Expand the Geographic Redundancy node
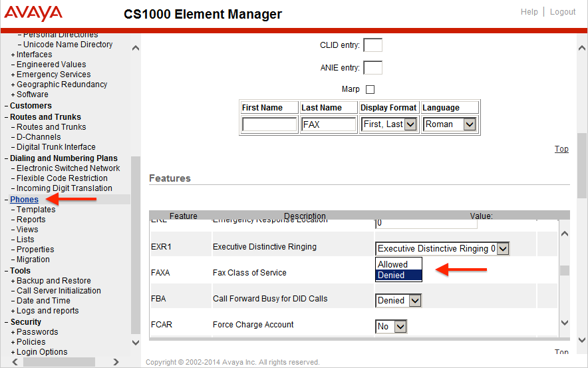The image size is (588, 368). coord(13,85)
